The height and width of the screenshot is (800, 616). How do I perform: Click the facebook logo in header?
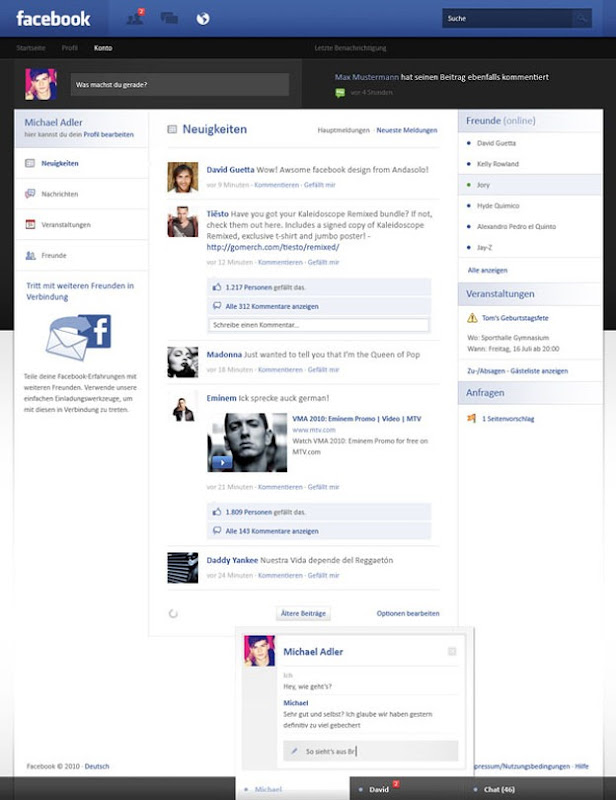tap(53, 19)
